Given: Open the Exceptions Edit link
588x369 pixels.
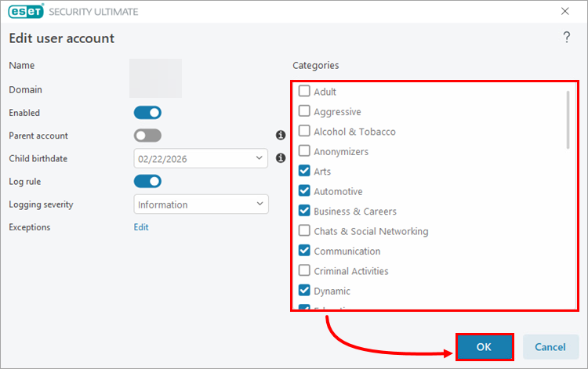Looking at the screenshot, I should click(141, 227).
